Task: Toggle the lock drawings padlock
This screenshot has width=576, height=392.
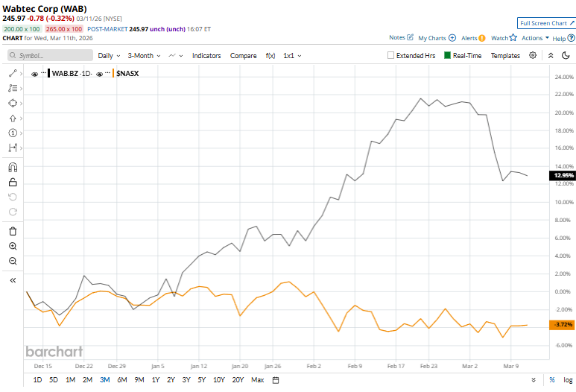Action: pos(13,183)
